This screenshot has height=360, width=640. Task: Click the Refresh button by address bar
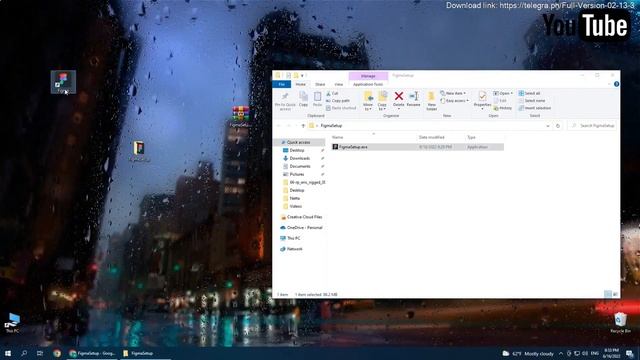coord(558,126)
